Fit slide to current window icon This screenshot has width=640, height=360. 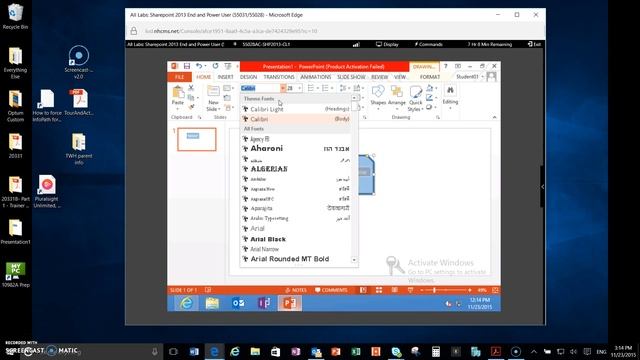click(x=495, y=290)
